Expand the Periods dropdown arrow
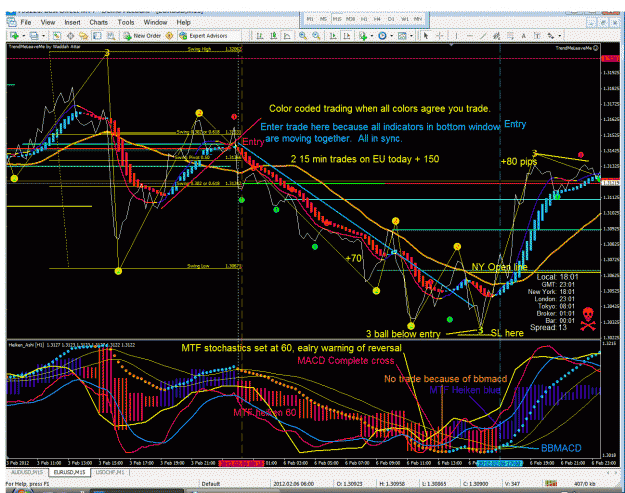Image resolution: width=625 pixels, height=493 pixels. click(391, 36)
